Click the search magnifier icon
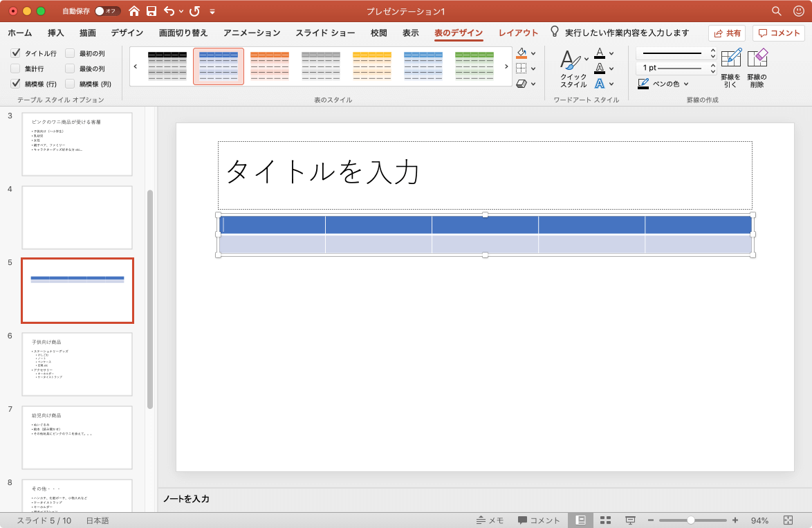Image resolution: width=812 pixels, height=528 pixels. pyautogui.click(x=776, y=11)
